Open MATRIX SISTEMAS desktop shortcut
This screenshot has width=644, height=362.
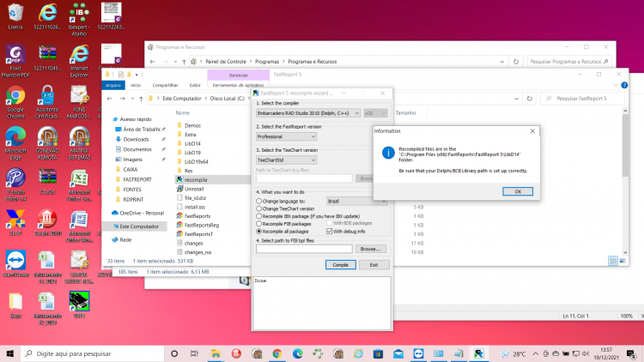[x=79, y=143]
